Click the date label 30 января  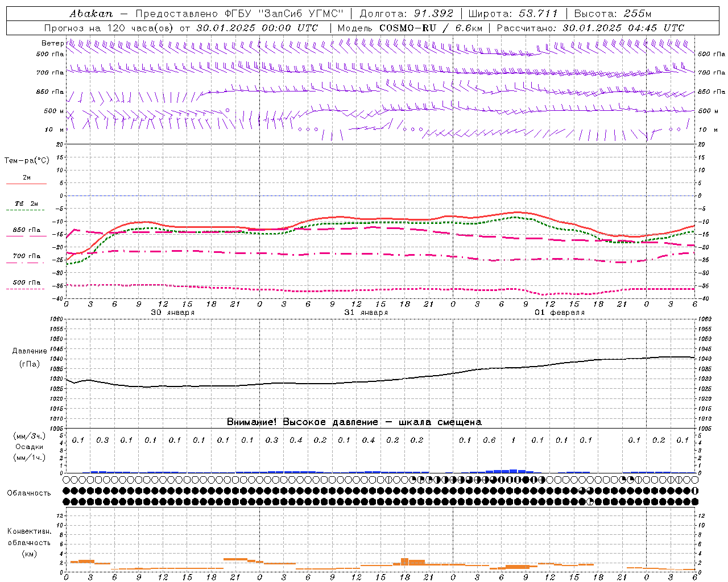click(x=172, y=313)
